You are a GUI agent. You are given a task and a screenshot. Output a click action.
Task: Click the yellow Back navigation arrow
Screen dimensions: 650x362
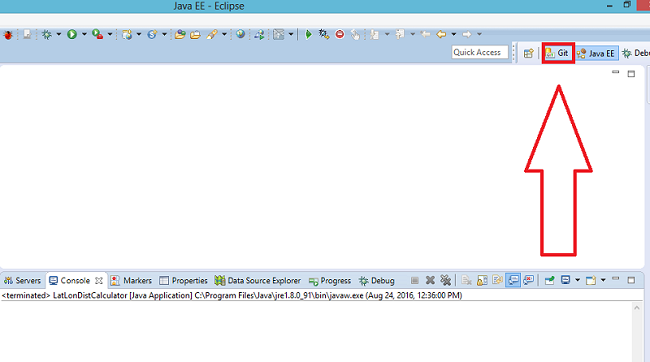click(x=441, y=34)
